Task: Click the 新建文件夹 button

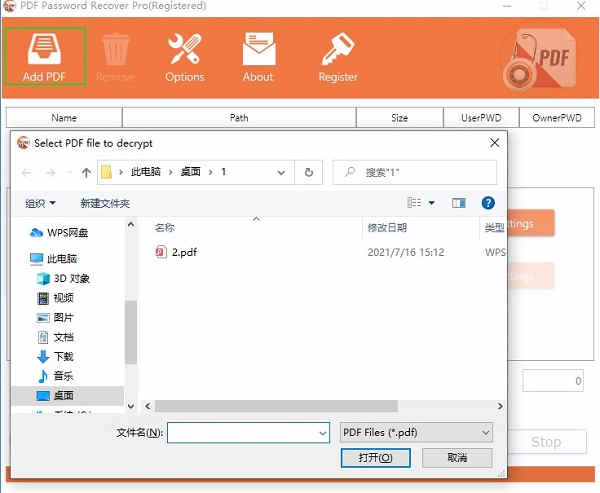Action: (105, 203)
